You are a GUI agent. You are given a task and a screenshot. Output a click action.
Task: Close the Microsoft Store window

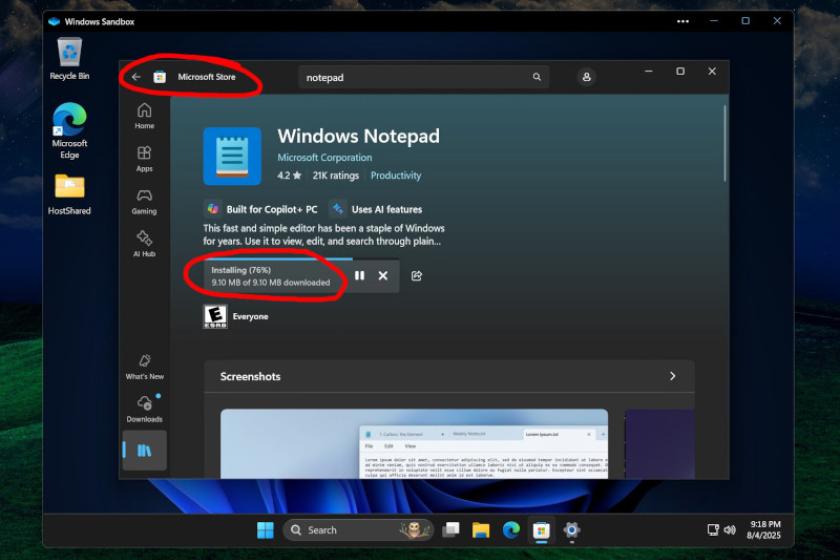[x=712, y=71]
